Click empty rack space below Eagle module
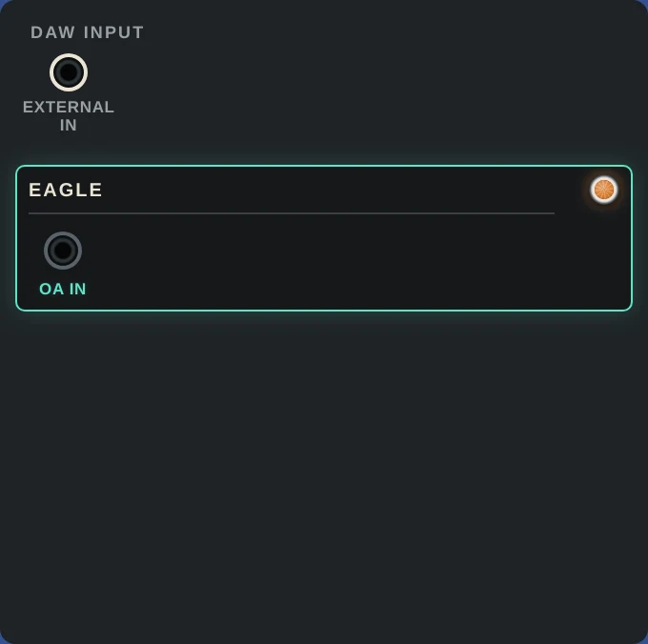Image resolution: width=648 pixels, height=644 pixels. (324, 475)
